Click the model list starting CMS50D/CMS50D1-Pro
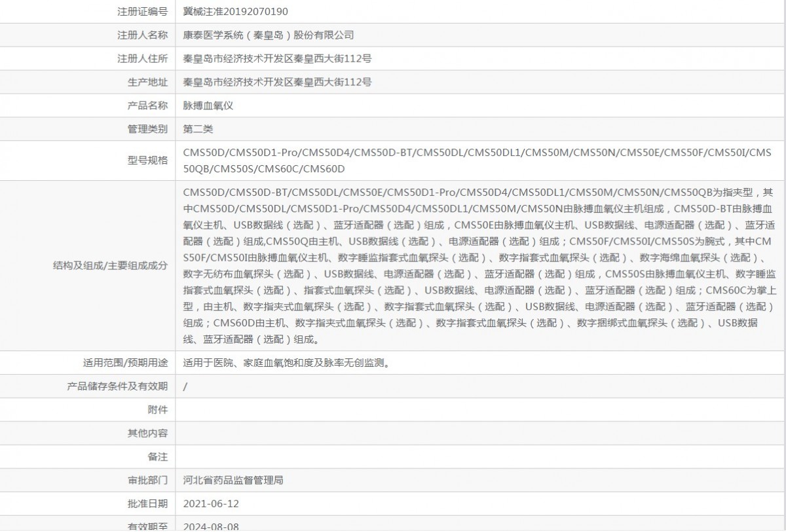The height and width of the screenshot is (532, 786). pos(477,161)
